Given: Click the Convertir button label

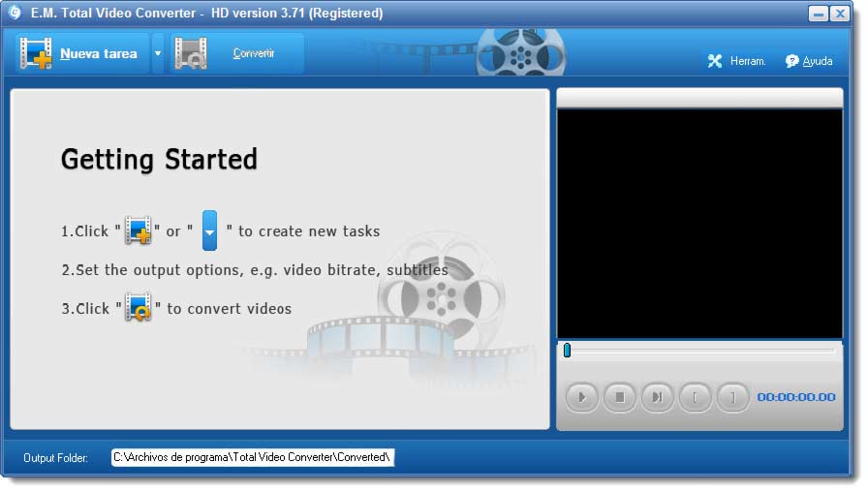Looking at the screenshot, I should [x=254, y=53].
